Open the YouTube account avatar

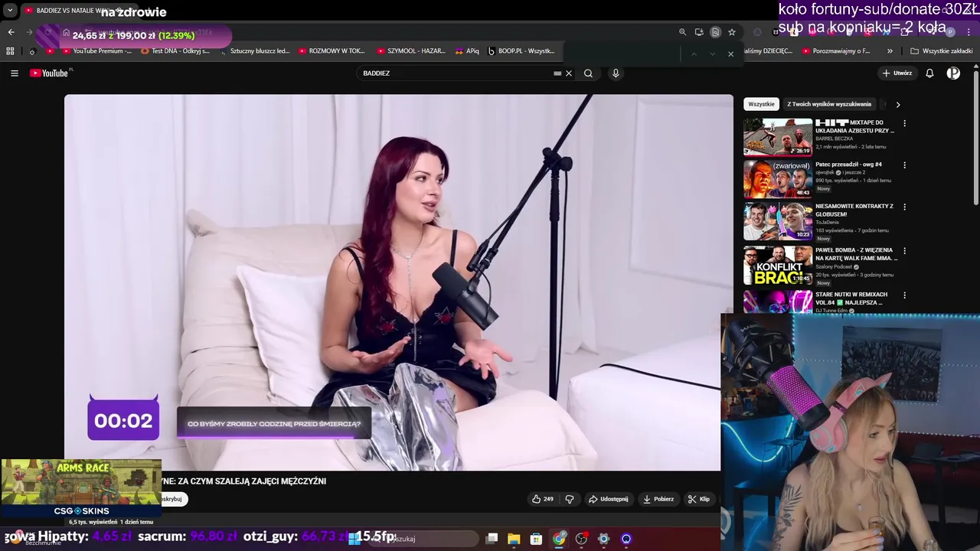click(x=953, y=73)
